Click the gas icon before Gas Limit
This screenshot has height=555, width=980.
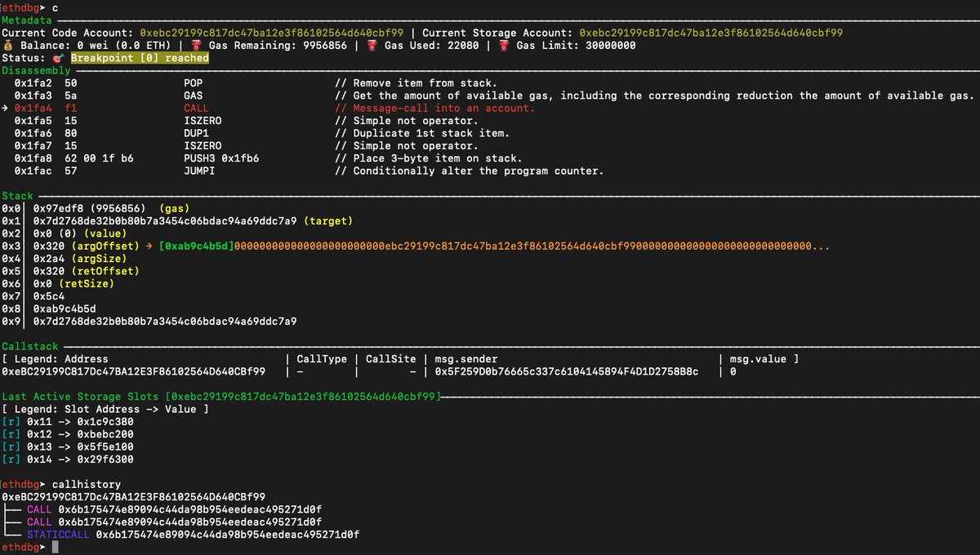[504, 46]
